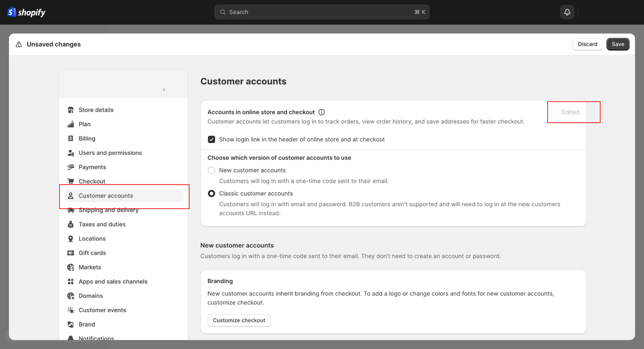Click the Markets globe icon
The width and height of the screenshot is (644, 349).
pos(71,267)
